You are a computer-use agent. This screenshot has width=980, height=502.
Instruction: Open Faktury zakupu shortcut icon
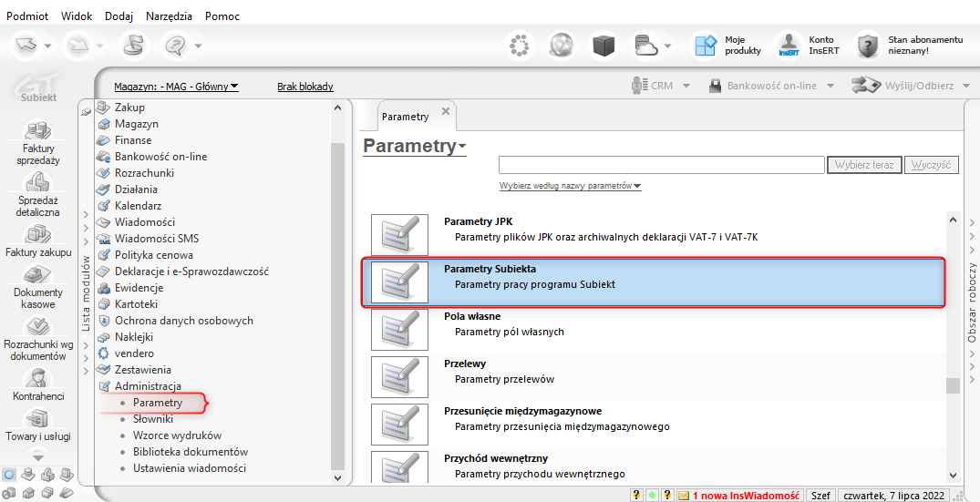(x=38, y=234)
